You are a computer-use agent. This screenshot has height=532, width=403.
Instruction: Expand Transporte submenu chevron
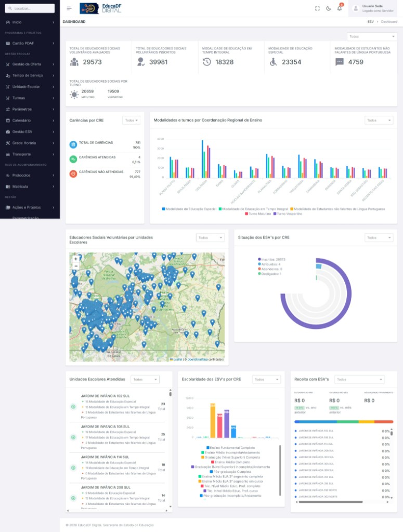[x=54, y=154]
